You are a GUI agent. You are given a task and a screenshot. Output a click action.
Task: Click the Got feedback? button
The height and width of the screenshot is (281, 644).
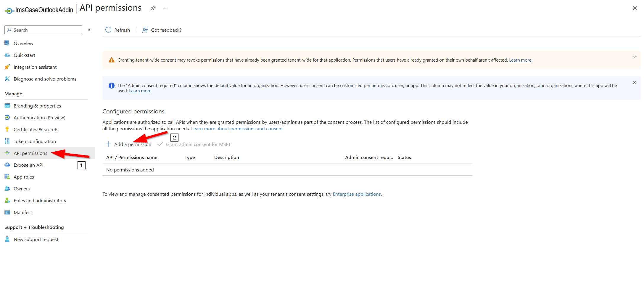click(166, 30)
